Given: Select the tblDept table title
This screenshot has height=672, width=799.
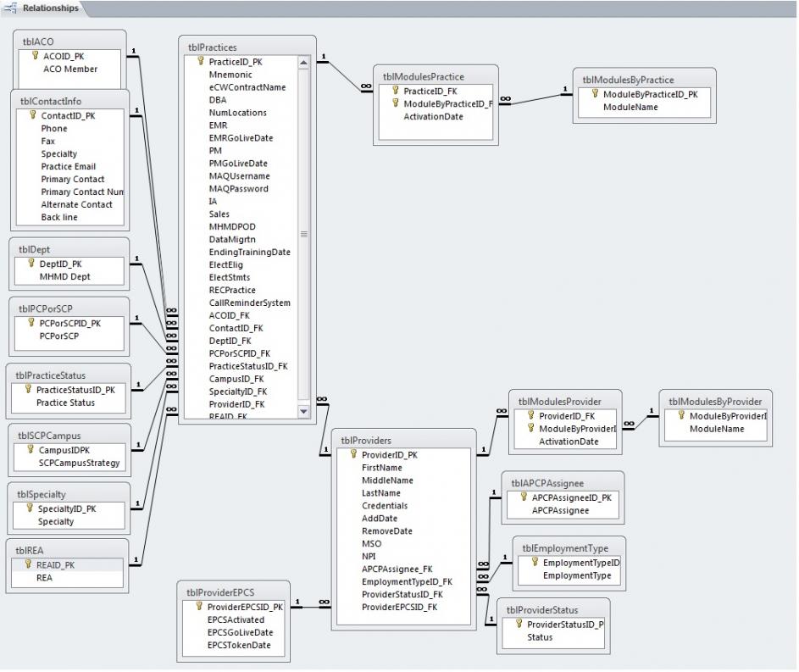Looking at the screenshot, I should (x=35, y=250).
